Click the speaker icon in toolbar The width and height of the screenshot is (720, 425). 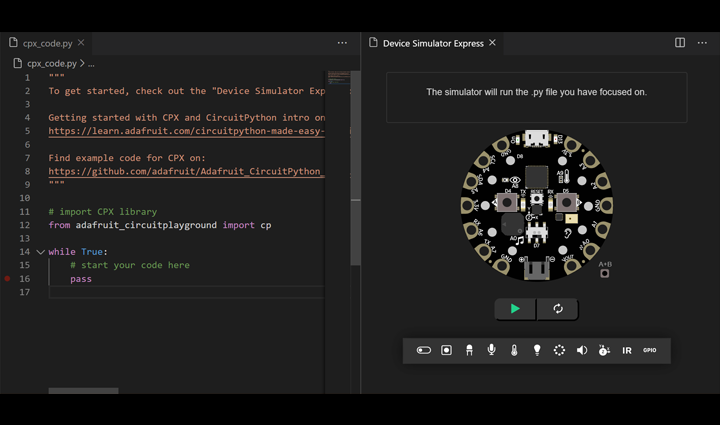[582, 350]
